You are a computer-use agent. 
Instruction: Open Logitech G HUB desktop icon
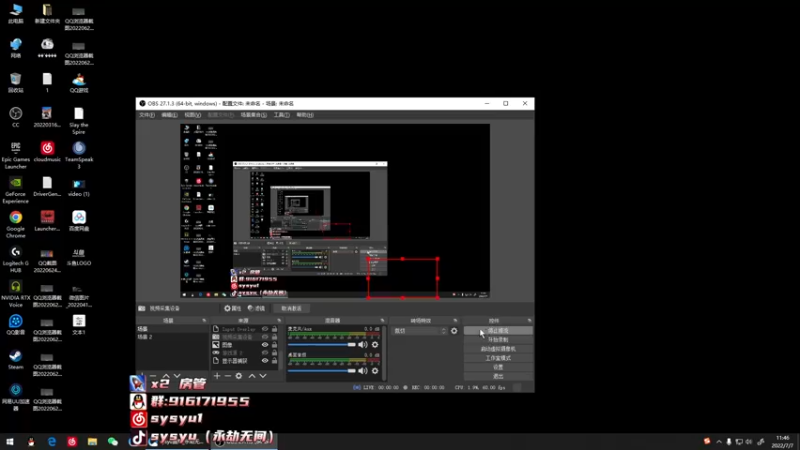point(15,259)
